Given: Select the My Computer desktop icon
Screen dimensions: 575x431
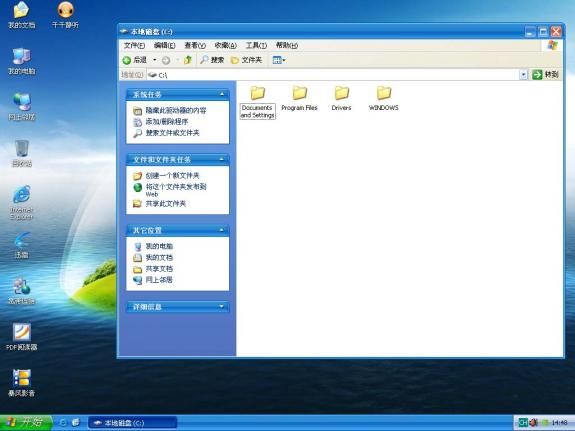Looking at the screenshot, I should tap(22, 61).
